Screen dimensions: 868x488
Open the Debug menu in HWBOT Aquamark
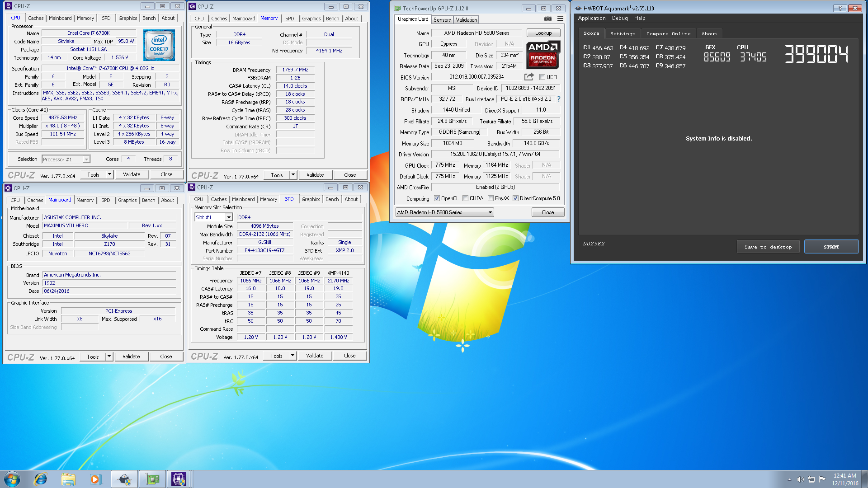620,18
